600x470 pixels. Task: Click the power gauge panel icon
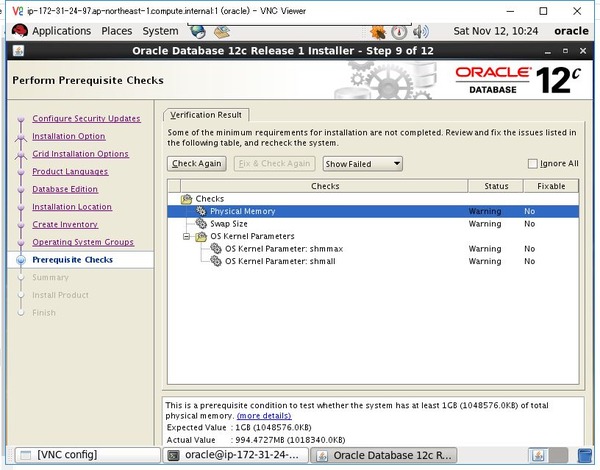point(399,32)
